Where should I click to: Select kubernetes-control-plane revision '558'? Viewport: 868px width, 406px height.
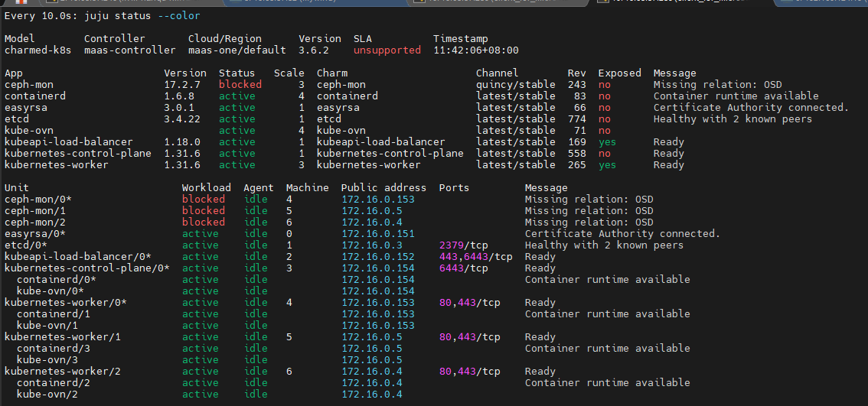pos(577,153)
